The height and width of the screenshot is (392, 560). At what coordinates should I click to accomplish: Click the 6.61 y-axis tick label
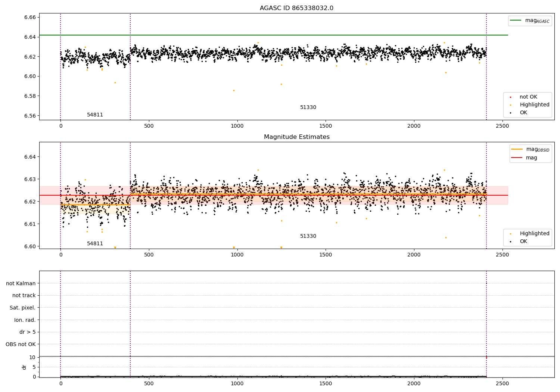click(x=30, y=224)
